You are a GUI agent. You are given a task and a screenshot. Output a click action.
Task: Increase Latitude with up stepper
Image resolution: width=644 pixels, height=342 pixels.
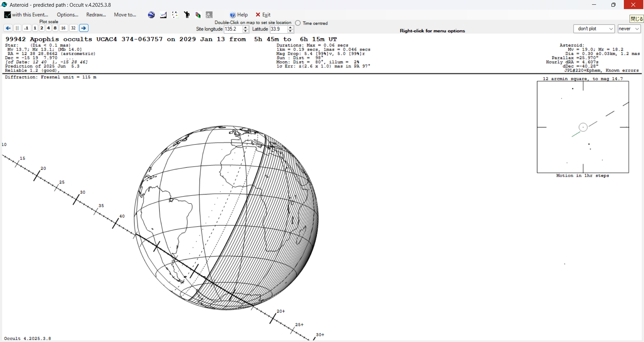point(290,27)
